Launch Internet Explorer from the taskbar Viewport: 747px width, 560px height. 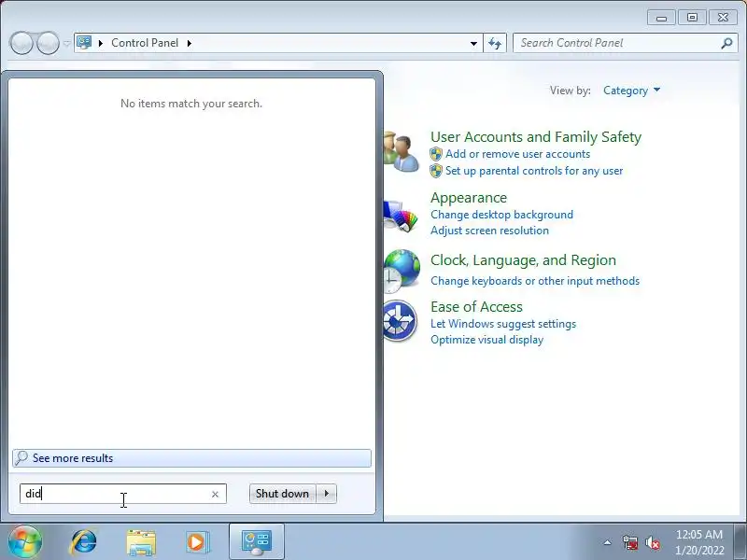click(x=84, y=542)
